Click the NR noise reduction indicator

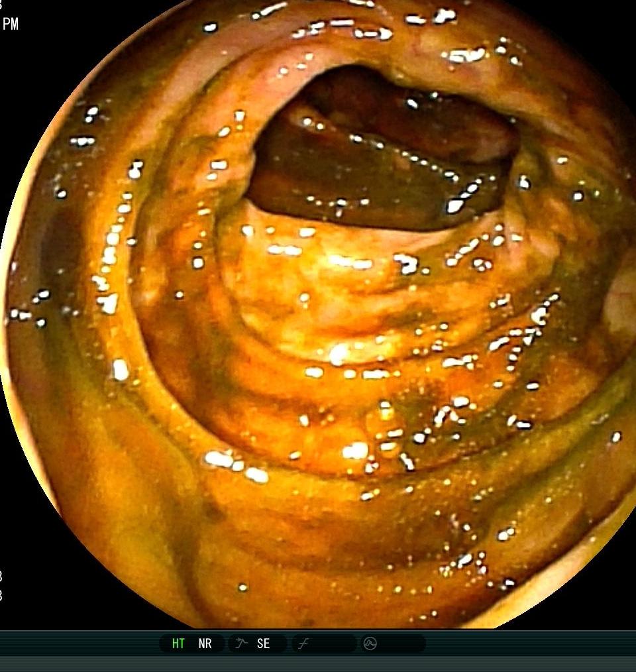(x=205, y=644)
